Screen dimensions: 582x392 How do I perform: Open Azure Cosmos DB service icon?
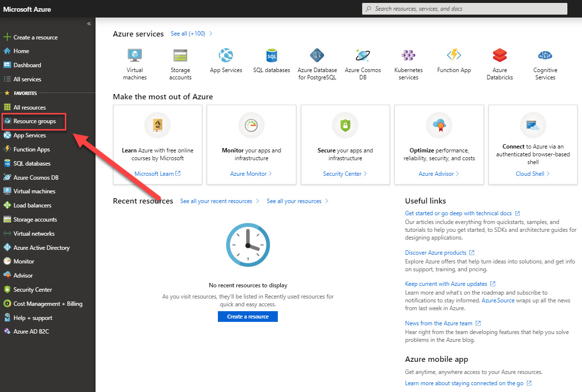[363, 55]
